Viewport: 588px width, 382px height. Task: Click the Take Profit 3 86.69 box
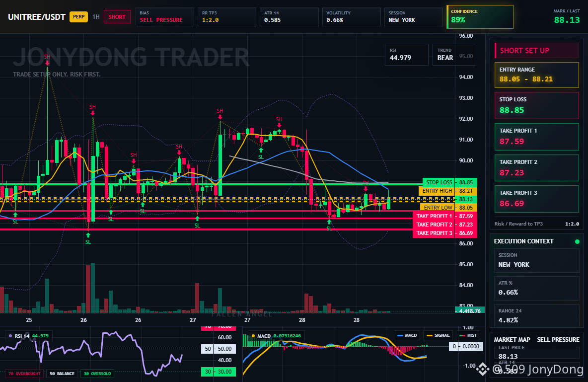click(x=537, y=199)
